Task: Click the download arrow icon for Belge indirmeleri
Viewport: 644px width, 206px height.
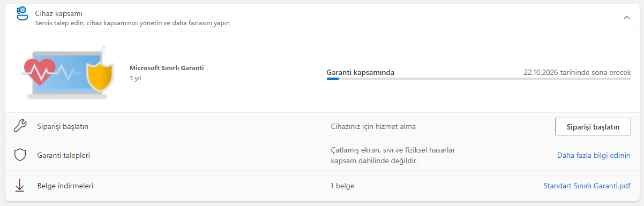Action: tap(20, 186)
